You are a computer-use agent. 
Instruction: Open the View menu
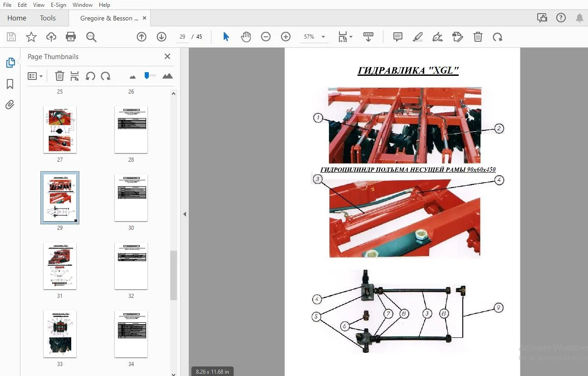click(39, 5)
